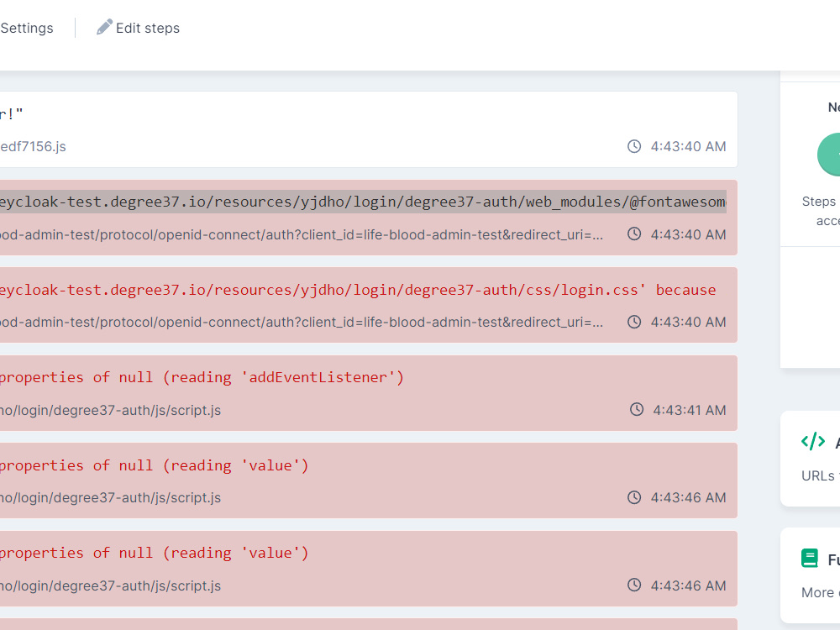
Task: Open the edf7156.js source link
Action: coord(34,146)
